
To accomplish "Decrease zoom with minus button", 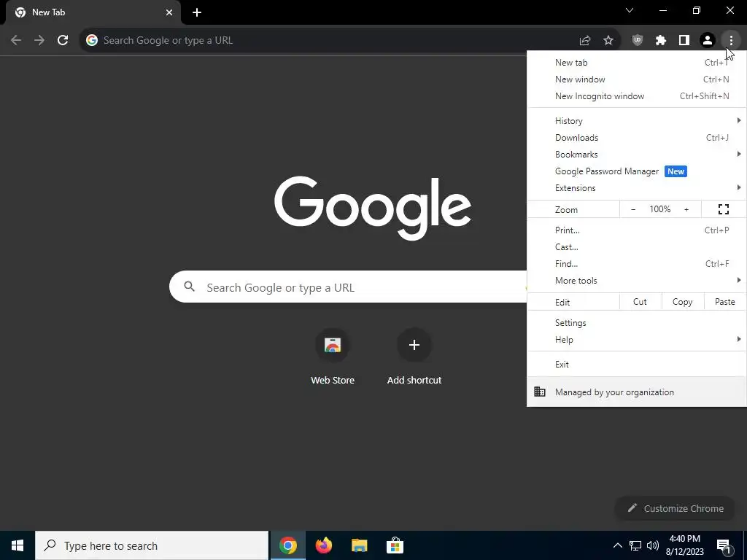I will point(633,209).
